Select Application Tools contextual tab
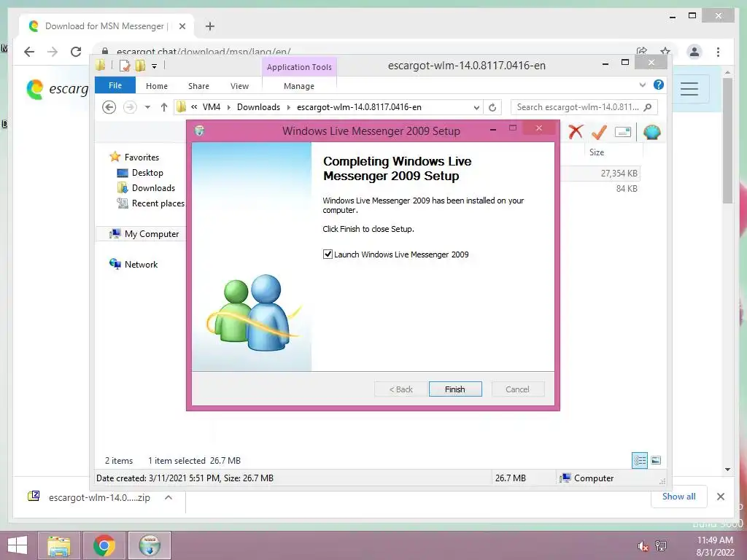Screen dimensions: 747x560 [299, 67]
